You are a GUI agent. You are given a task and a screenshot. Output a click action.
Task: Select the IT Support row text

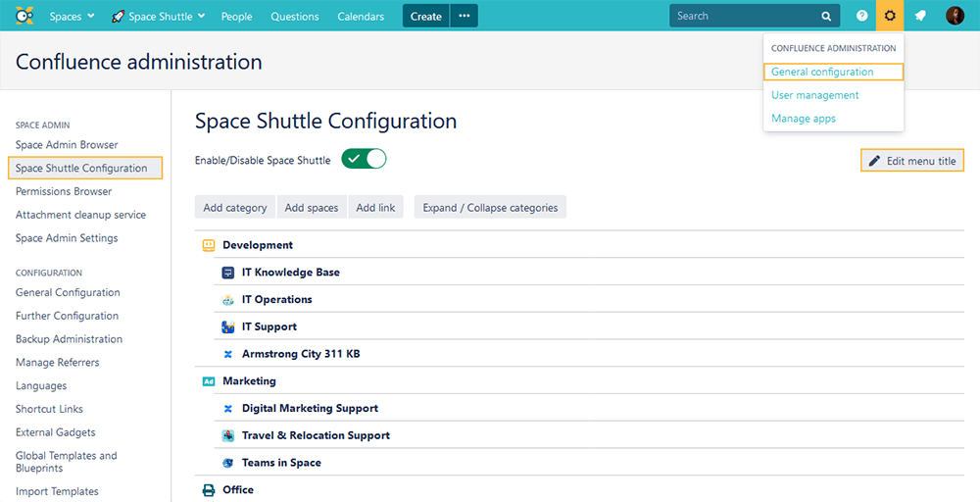click(x=269, y=326)
